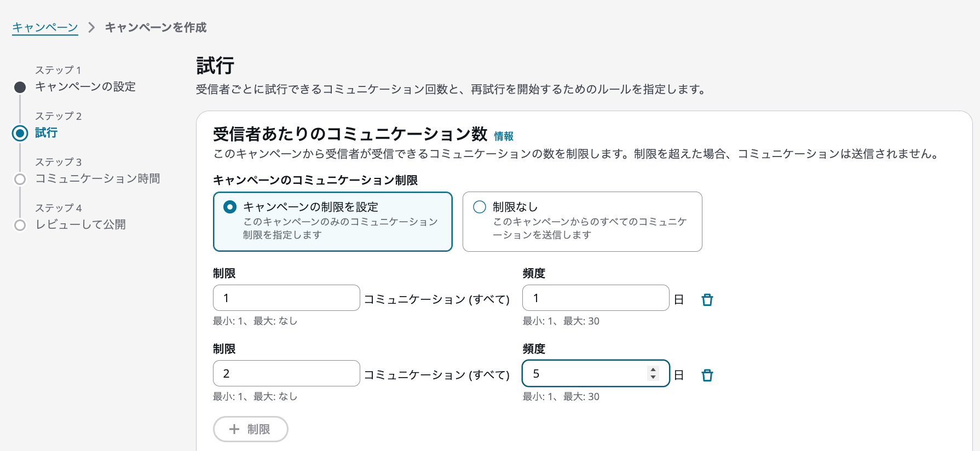
Task: Click the '試行' page heading
Action: tap(215, 66)
